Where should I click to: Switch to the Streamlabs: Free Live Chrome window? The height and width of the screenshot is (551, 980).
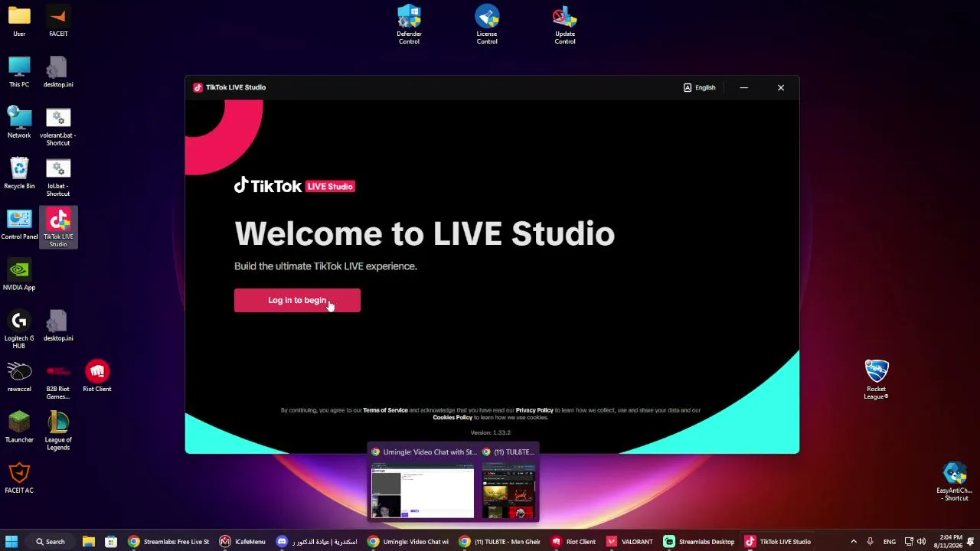coord(168,542)
